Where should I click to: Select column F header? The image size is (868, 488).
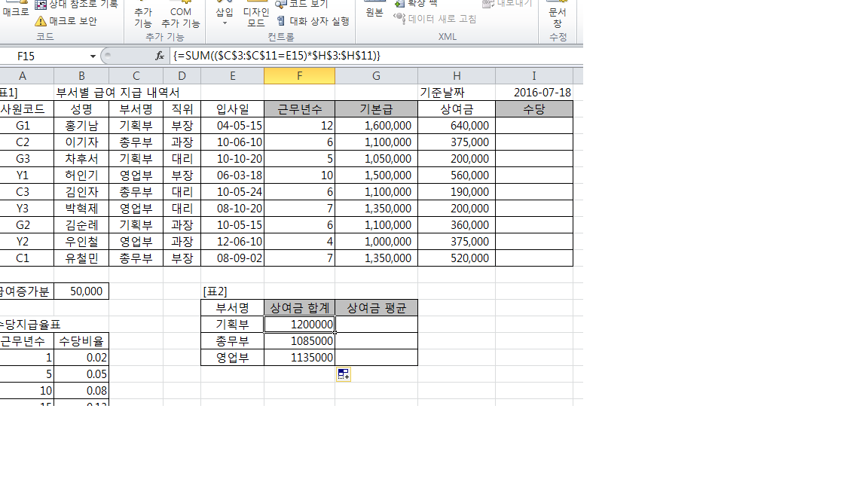coord(299,75)
